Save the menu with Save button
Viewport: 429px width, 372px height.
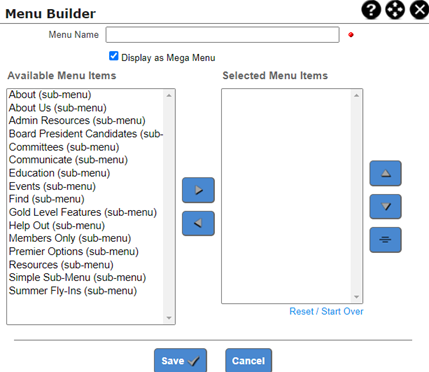(180, 361)
